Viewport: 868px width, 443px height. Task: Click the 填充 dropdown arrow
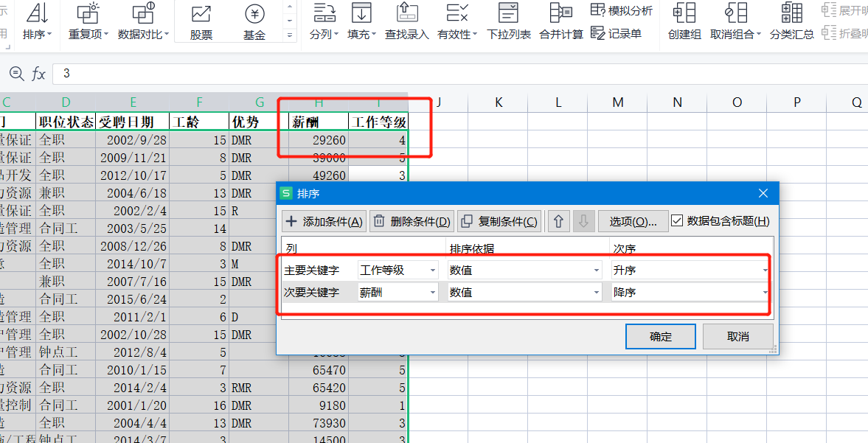pyautogui.click(x=374, y=35)
